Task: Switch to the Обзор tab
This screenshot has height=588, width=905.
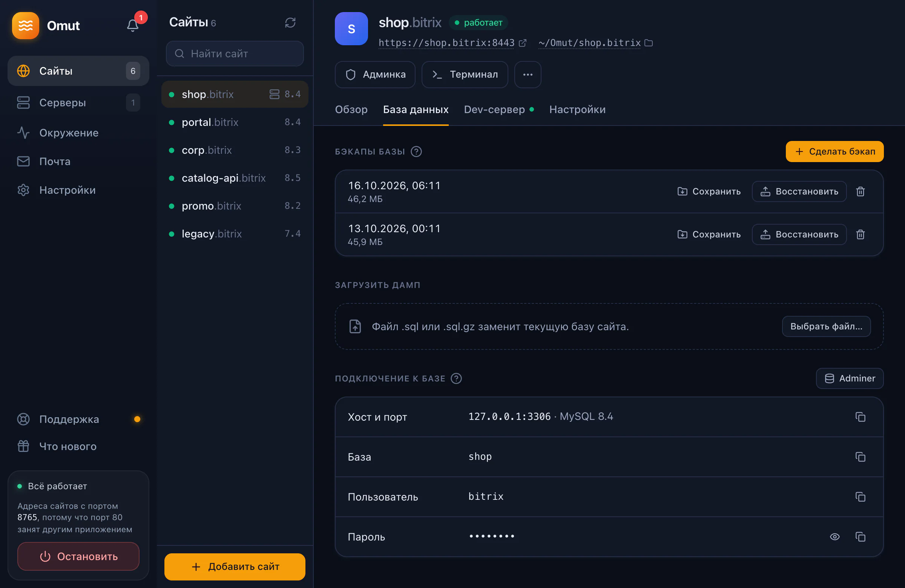Action: coord(351,109)
